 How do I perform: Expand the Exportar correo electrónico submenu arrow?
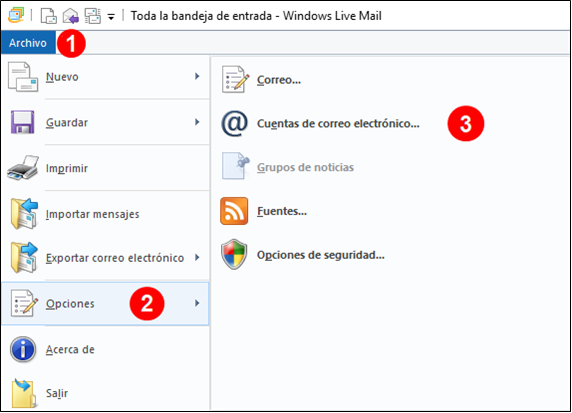click(x=197, y=257)
